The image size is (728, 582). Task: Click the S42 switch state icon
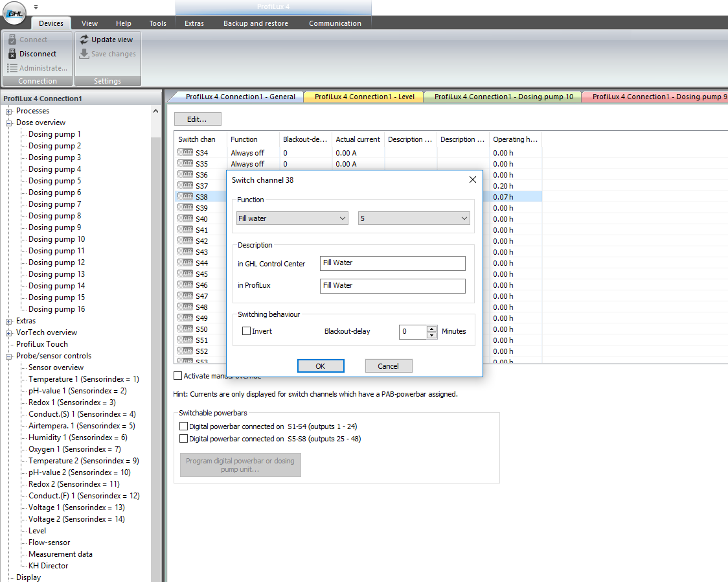[x=185, y=240]
